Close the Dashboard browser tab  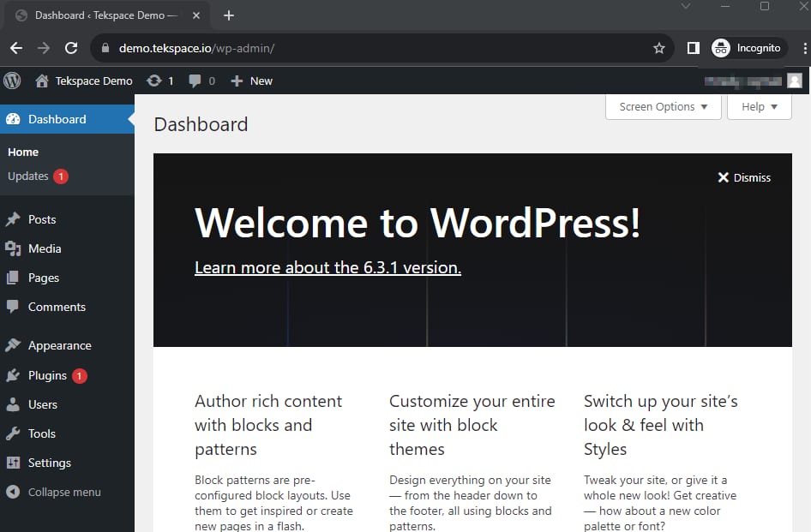[196, 15]
